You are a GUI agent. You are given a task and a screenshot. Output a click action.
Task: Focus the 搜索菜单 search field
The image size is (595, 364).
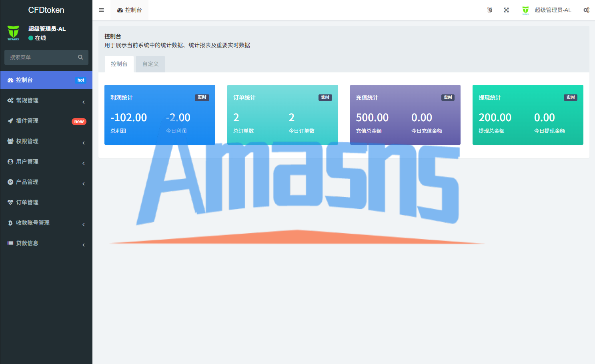click(x=42, y=57)
